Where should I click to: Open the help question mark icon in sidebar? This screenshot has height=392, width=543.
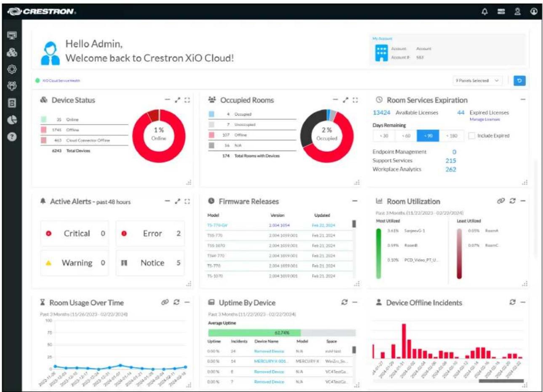12,137
